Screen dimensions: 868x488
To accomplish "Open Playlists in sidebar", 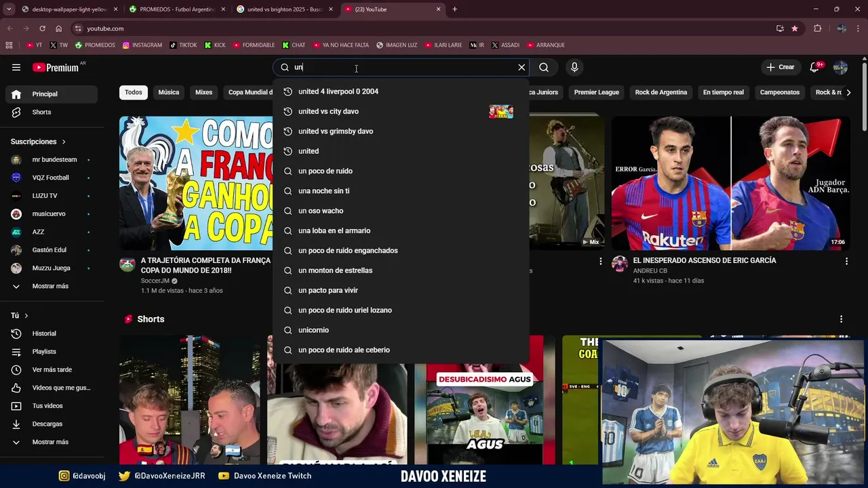I will tap(52, 352).
